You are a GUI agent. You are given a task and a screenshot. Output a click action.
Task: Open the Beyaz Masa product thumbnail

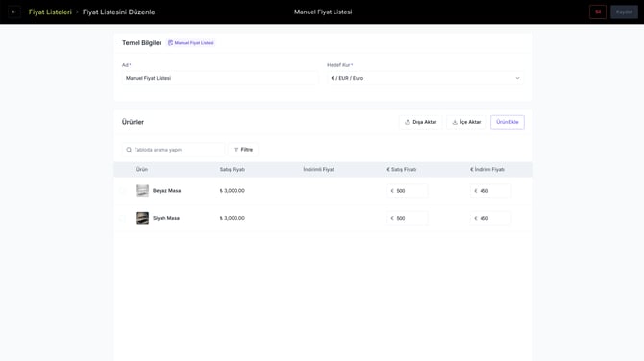click(142, 191)
